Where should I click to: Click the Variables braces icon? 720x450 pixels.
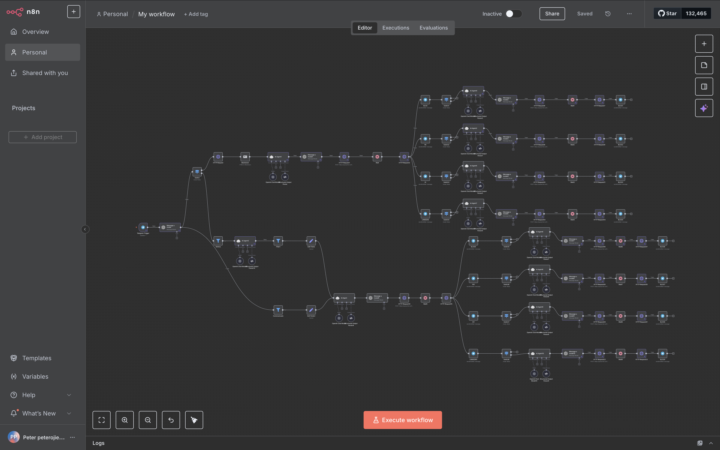coord(14,377)
